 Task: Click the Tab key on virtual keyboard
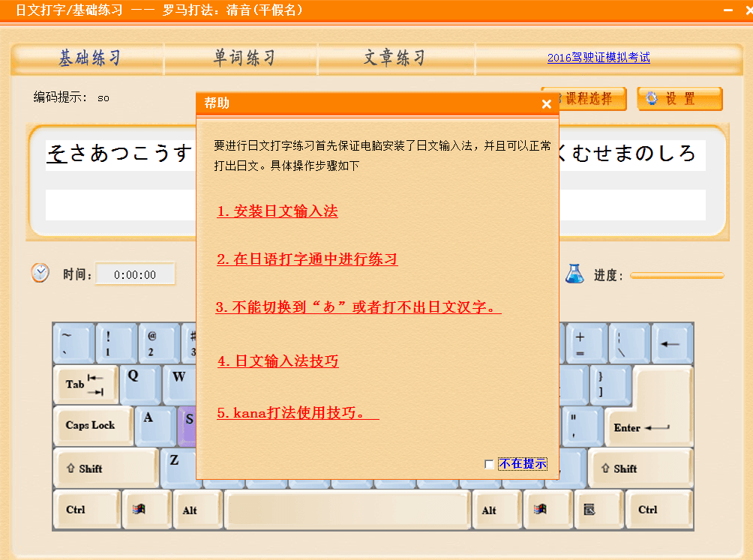tap(85, 384)
